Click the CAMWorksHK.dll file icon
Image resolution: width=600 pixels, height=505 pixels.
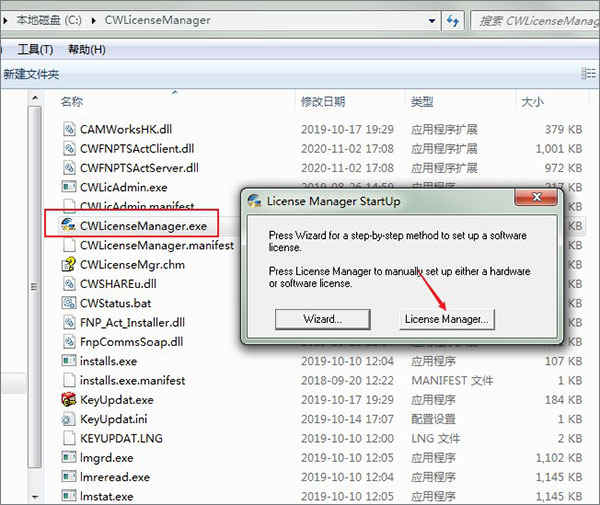[69, 129]
